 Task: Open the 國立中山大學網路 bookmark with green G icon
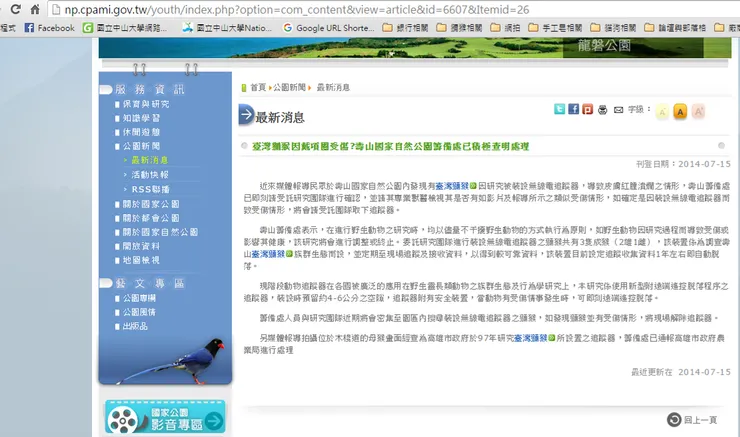pyautogui.click(x=125, y=28)
